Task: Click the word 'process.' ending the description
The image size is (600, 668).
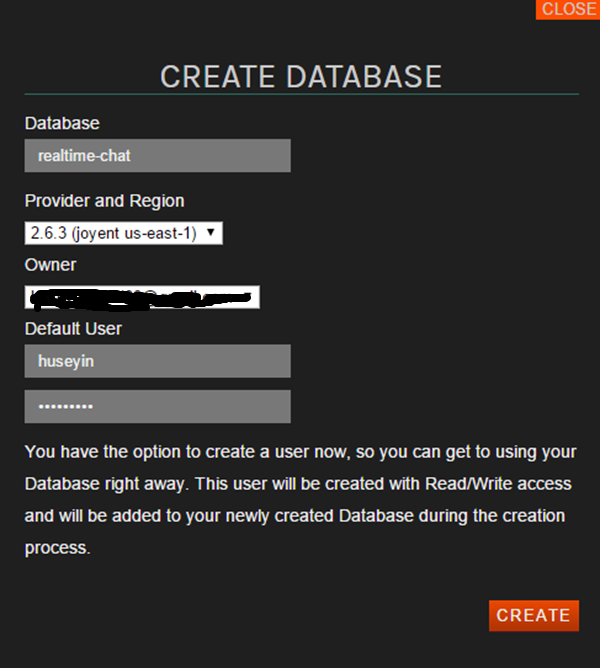Action: click(x=57, y=548)
